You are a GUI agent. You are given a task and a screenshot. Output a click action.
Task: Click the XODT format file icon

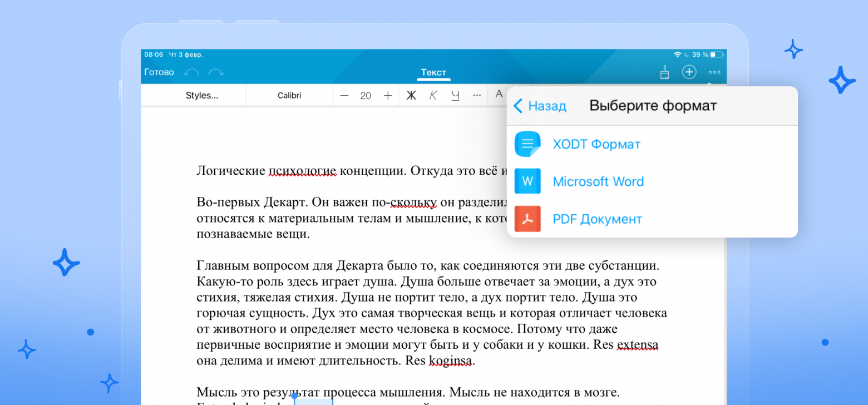(x=527, y=144)
